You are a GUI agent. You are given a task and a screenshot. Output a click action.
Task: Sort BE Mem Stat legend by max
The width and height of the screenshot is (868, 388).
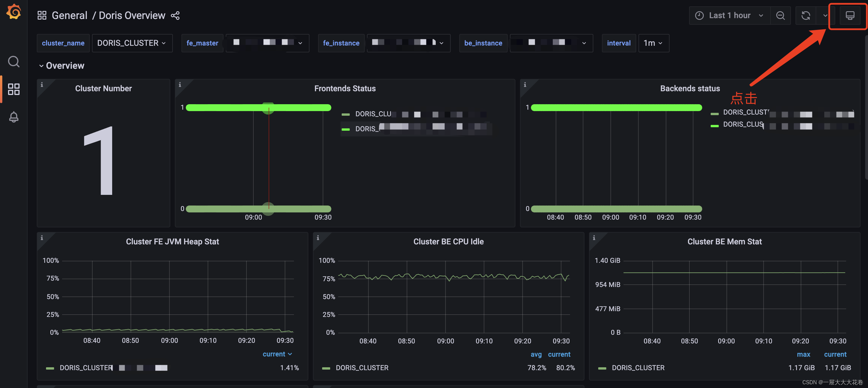click(x=803, y=354)
